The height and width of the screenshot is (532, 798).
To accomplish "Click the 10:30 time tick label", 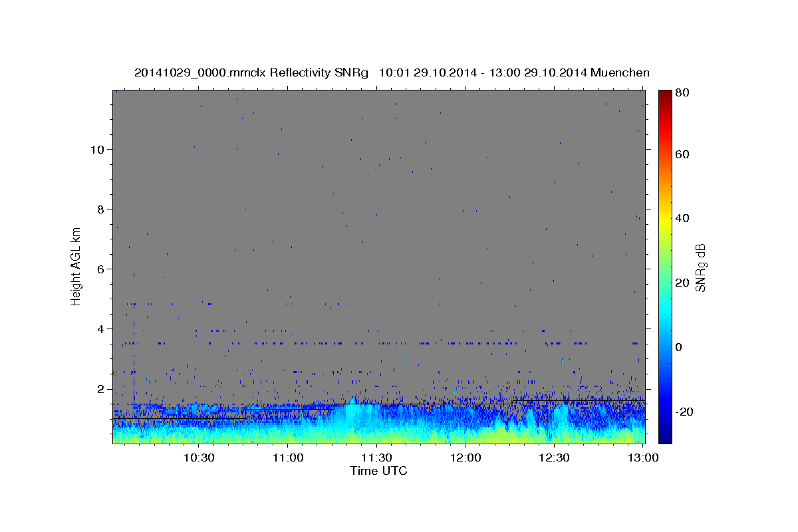I will [x=198, y=458].
